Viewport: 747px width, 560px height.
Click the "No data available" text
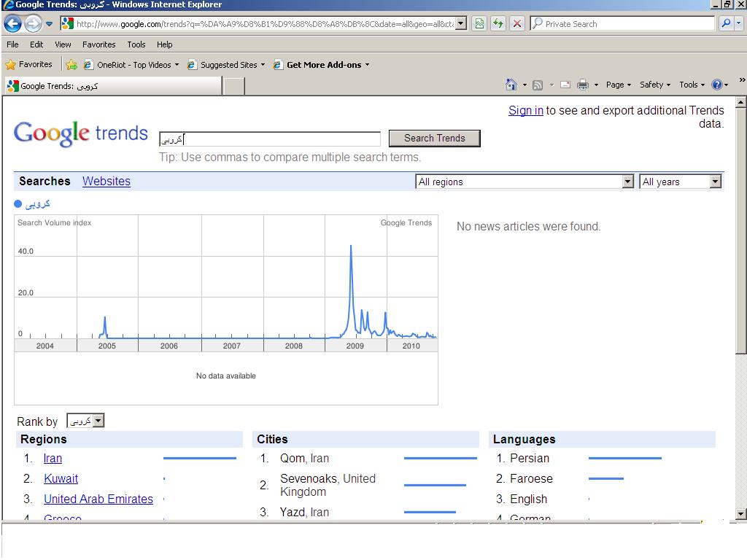226,376
